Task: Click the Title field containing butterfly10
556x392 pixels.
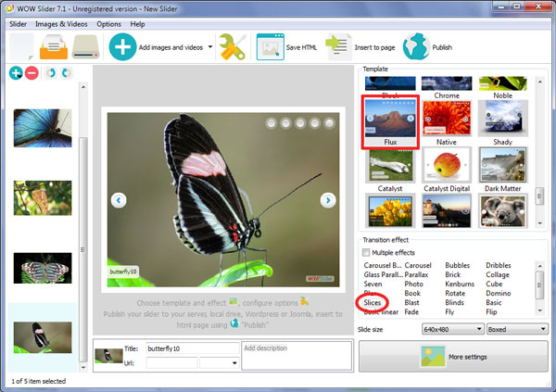Action: point(193,348)
